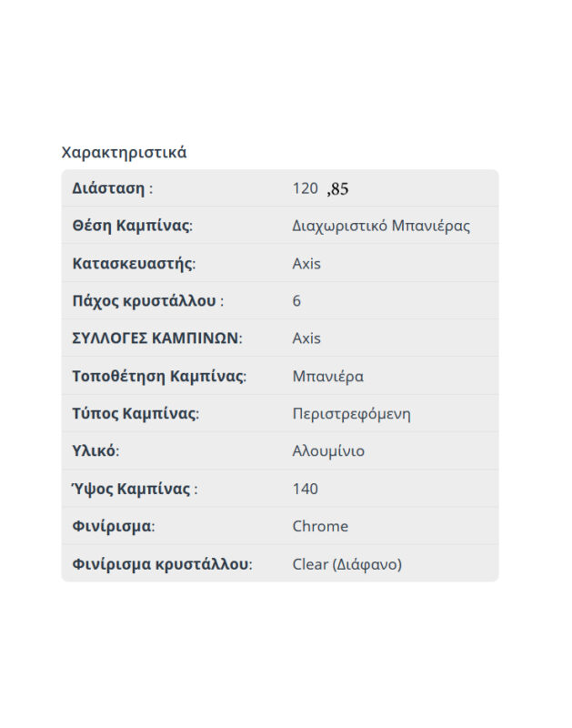Click the Θέση Καμπίνας label
Image resolution: width=572 pixels, height=728 pixels.
pyautogui.click(x=131, y=226)
